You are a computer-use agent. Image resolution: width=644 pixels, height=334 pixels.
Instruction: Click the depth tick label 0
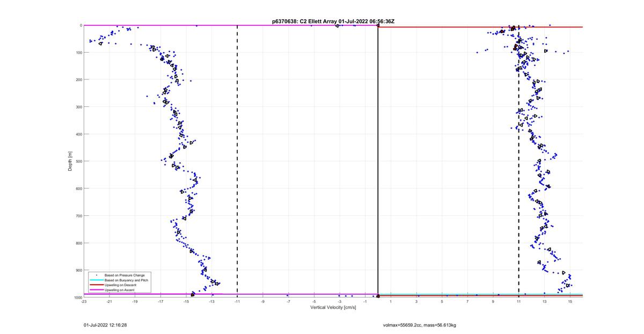(80, 25)
